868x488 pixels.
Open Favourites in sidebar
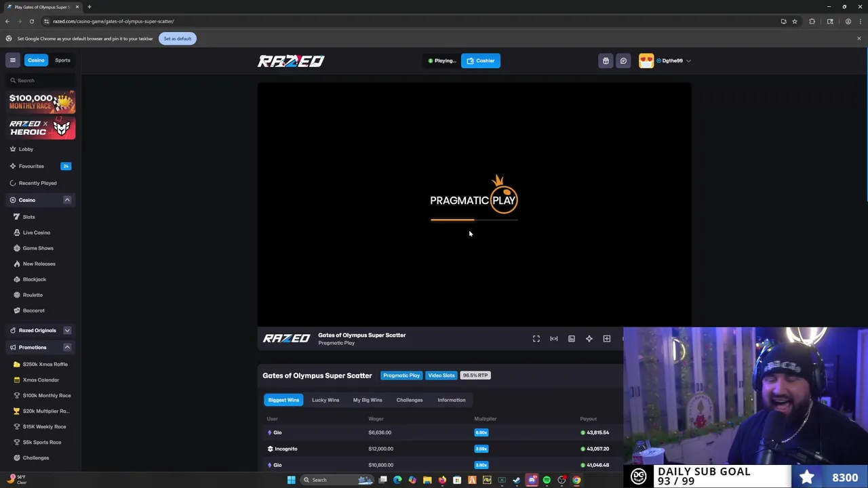point(31,166)
